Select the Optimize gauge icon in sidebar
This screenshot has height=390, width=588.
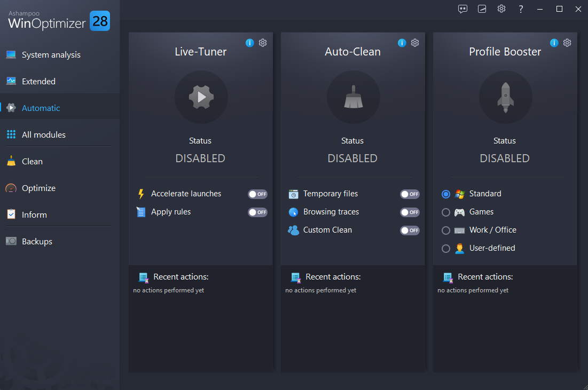tap(11, 188)
